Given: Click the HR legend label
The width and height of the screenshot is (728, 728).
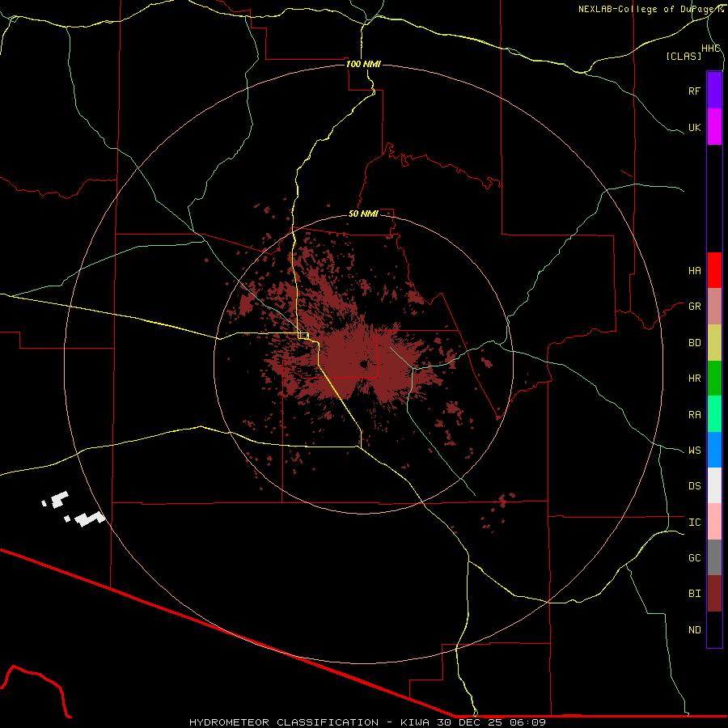Looking at the screenshot, I should coord(694,379).
